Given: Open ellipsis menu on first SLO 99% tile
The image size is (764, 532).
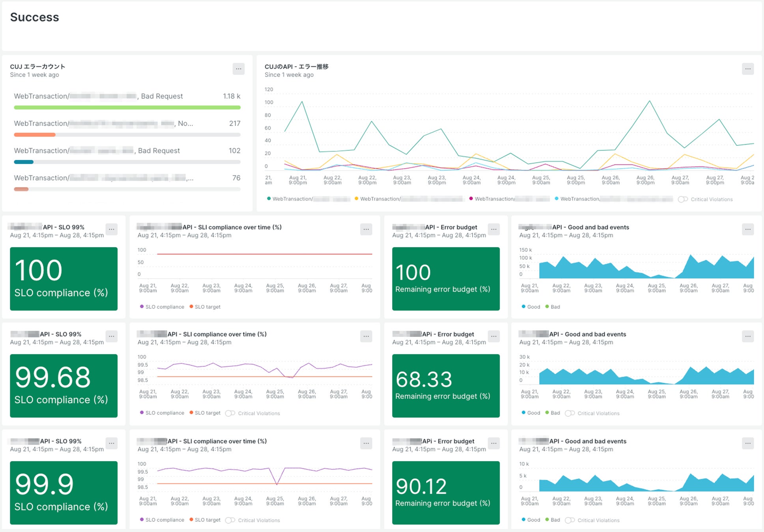Looking at the screenshot, I should (112, 229).
